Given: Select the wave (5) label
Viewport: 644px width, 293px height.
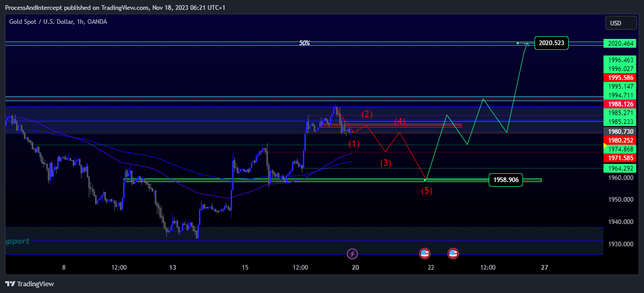Looking at the screenshot, I should coord(426,191).
